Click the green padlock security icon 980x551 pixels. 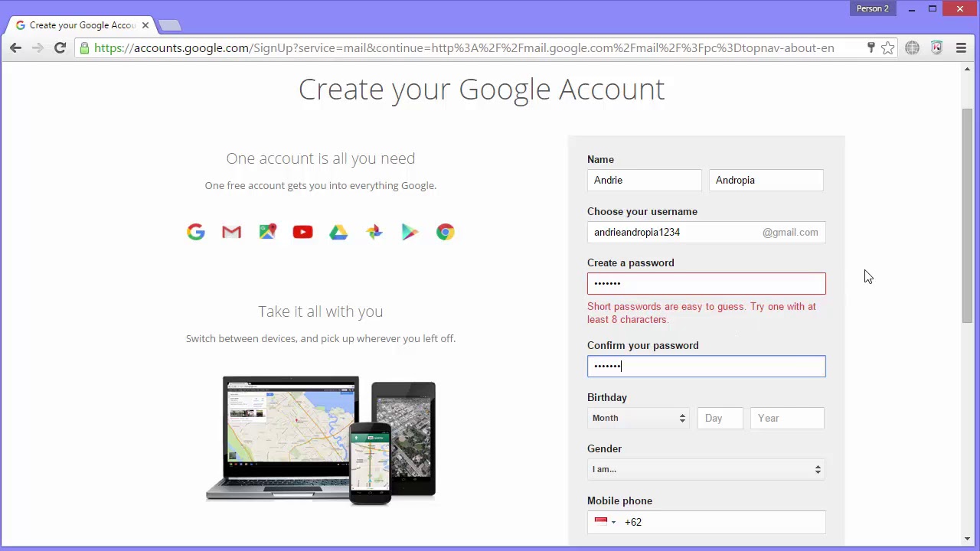(84, 47)
